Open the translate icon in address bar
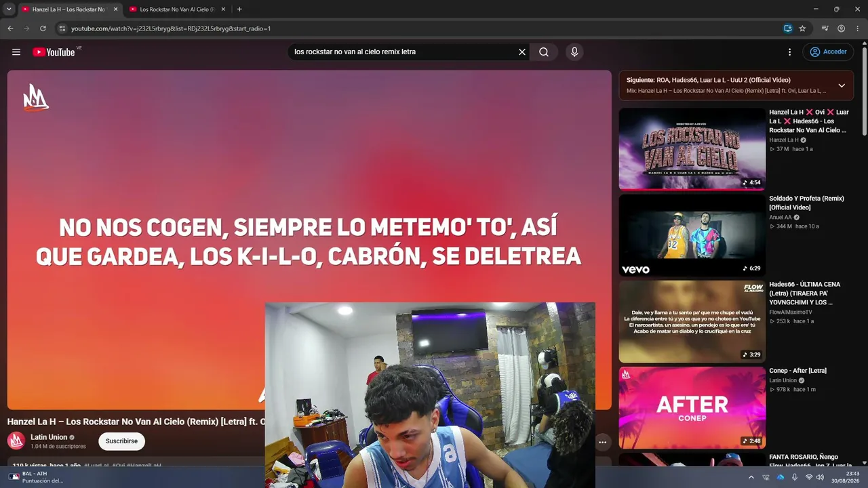Viewport: 868px width, 488px height. [787, 28]
